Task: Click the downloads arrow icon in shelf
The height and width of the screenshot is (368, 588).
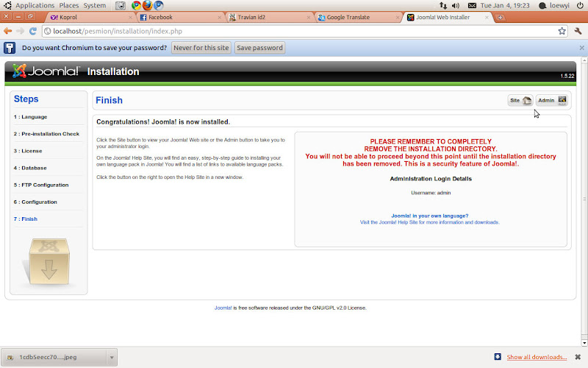Action: [x=498, y=357]
